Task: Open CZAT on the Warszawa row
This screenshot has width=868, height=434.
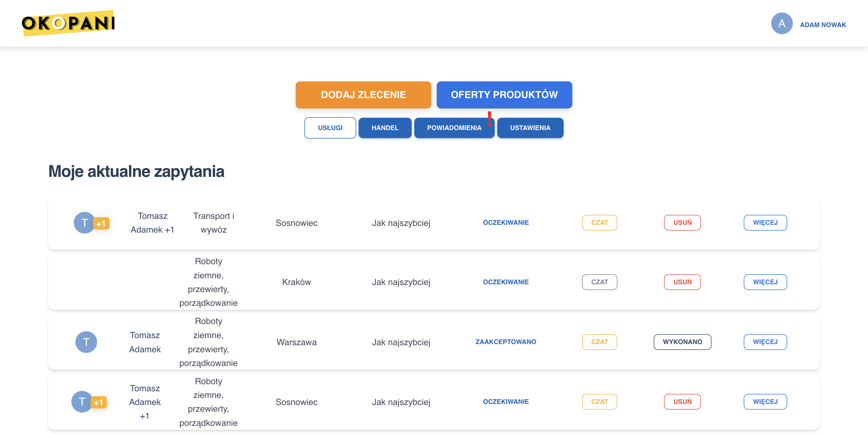Action: pyautogui.click(x=599, y=342)
